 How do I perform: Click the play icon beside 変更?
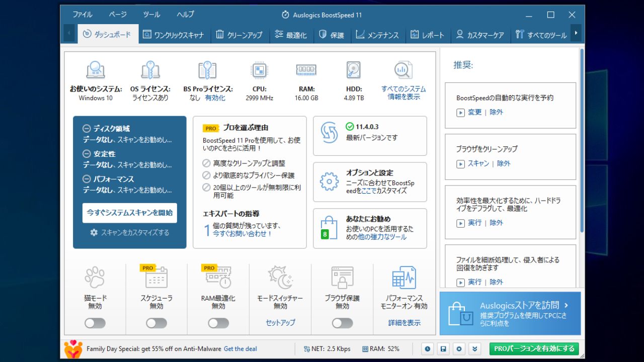coord(460,113)
